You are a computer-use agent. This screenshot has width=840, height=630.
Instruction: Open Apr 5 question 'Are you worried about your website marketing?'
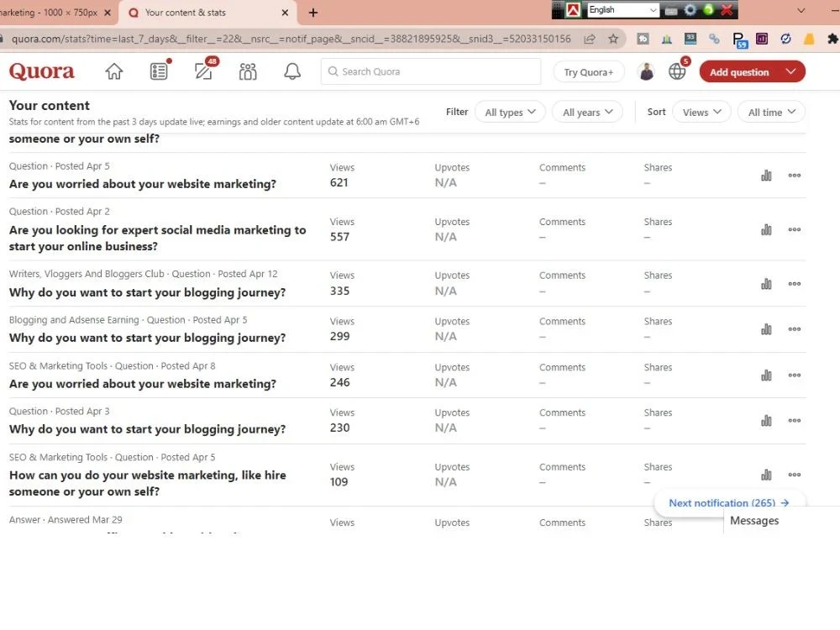143,184
